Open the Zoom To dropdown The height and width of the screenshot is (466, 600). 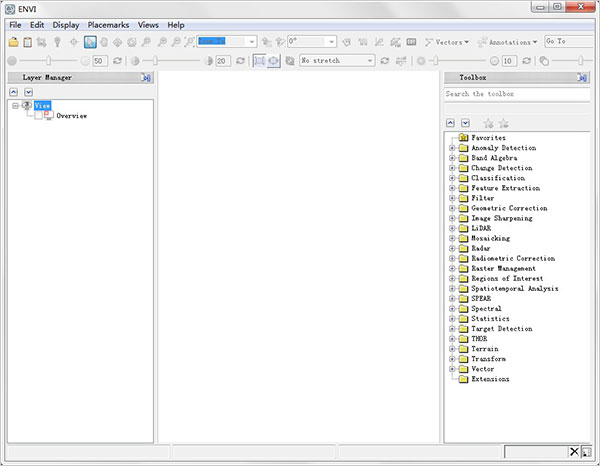(x=252, y=42)
